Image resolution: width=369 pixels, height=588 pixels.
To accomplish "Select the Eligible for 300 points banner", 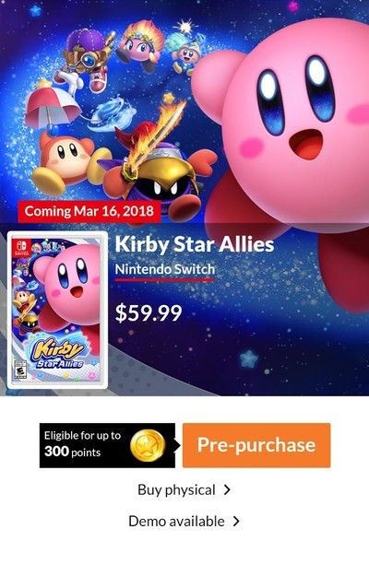I will tap(107, 445).
